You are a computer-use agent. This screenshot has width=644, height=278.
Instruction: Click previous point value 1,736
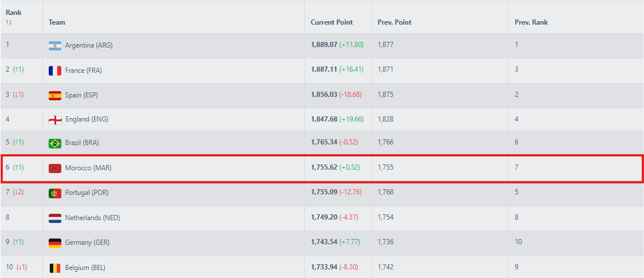(x=385, y=242)
